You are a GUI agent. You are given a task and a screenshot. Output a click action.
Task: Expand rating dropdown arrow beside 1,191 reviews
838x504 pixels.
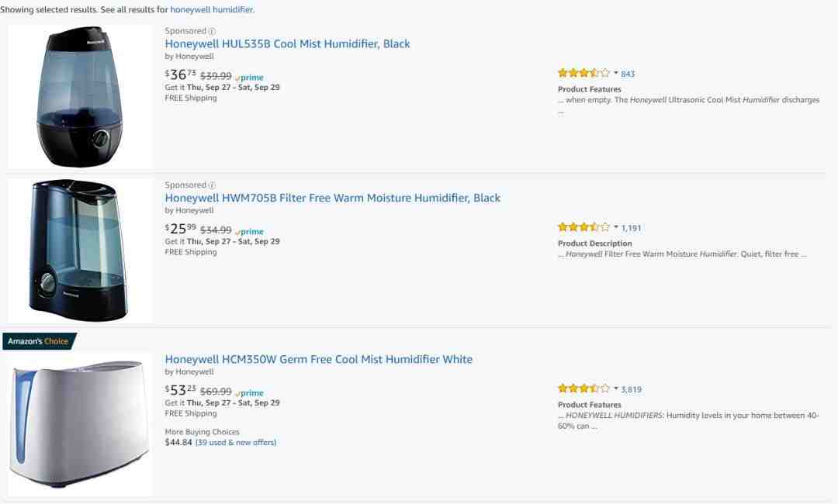(x=615, y=227)
